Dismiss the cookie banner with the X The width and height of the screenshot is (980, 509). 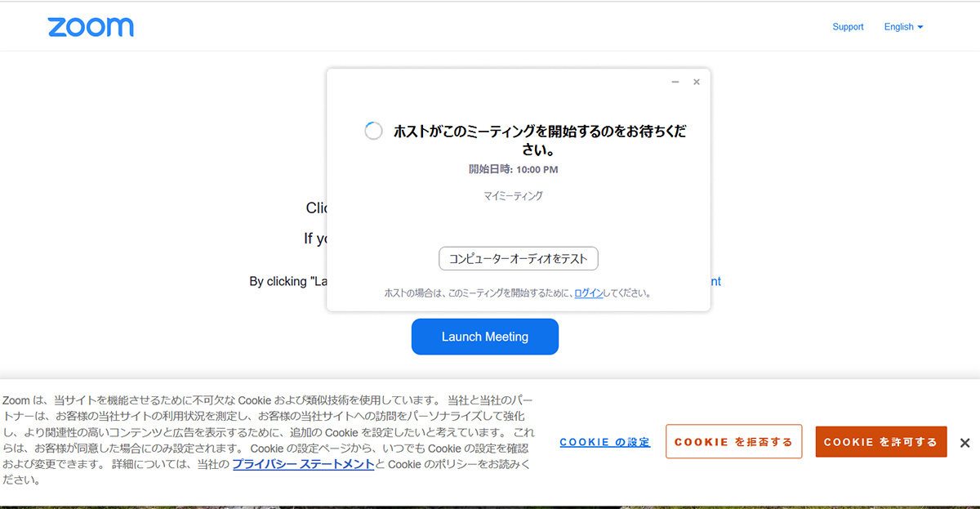[x=964, y=443]
